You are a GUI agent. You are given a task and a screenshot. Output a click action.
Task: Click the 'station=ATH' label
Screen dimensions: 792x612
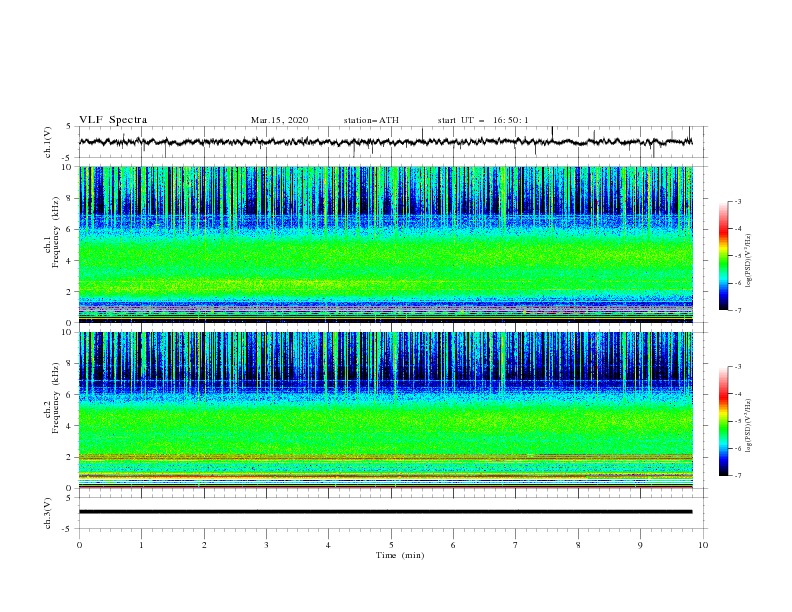[x=371, y=120]
